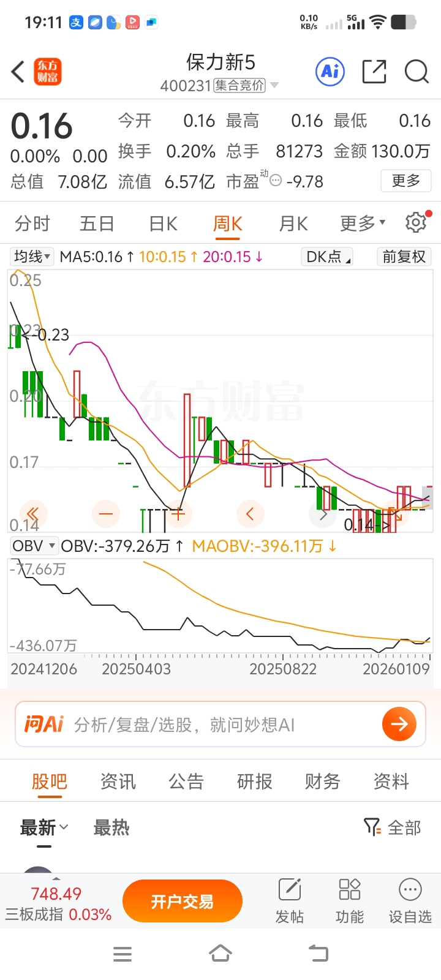Tap the 开户交易 button
441x980 pixels.
click(183, 901)
